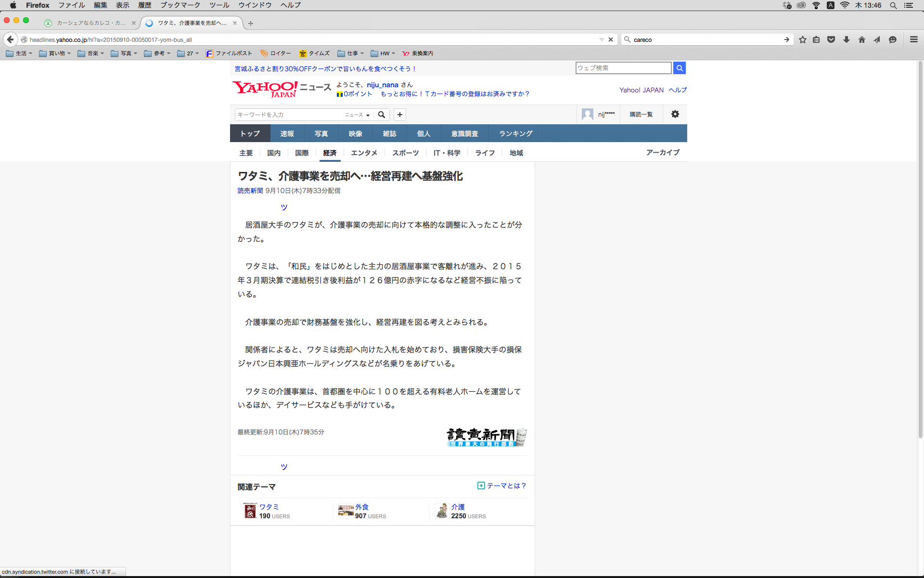This screenshot has height=578, width=924.
Task: Click the Pocket save icon
Action: [831, 39]
